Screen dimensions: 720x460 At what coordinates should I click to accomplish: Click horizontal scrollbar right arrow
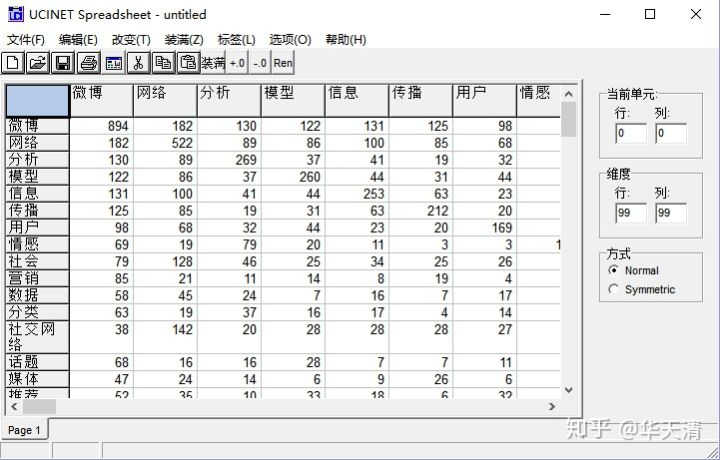tap(552, 406)
